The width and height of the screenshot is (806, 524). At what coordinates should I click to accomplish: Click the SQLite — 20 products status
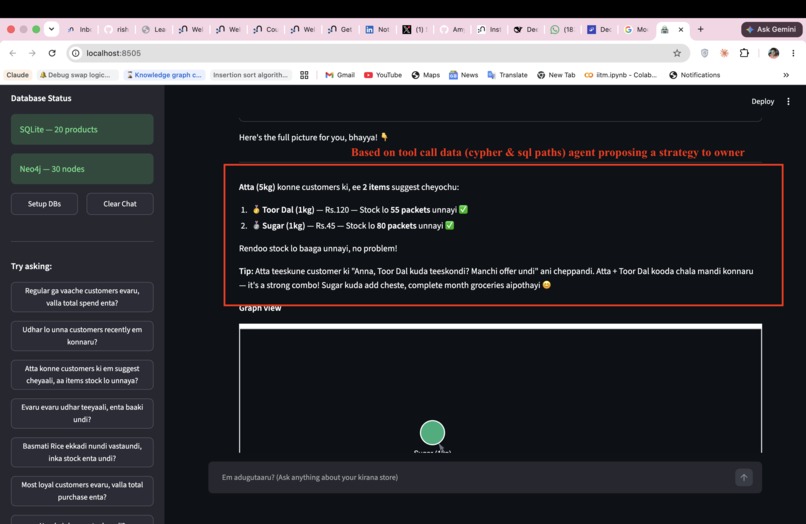(x=82, y=129)
